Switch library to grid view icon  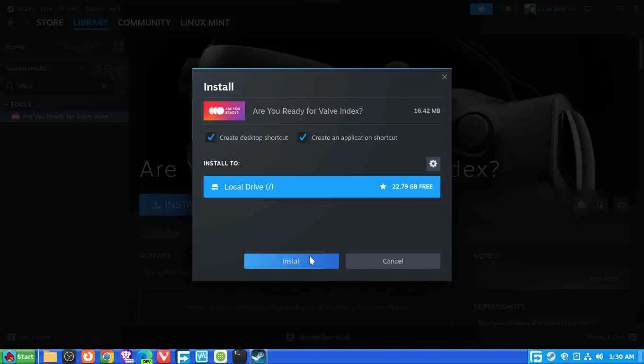pos(118,46)
